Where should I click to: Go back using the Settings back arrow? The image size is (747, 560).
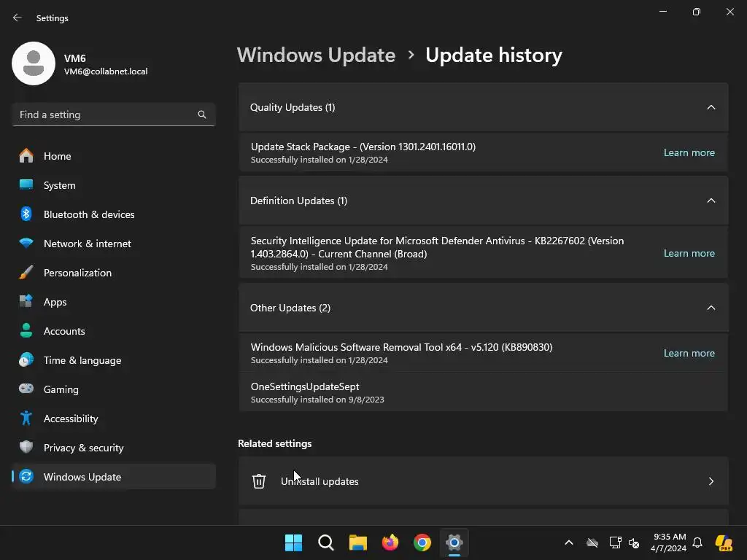[x=18, y=17]
